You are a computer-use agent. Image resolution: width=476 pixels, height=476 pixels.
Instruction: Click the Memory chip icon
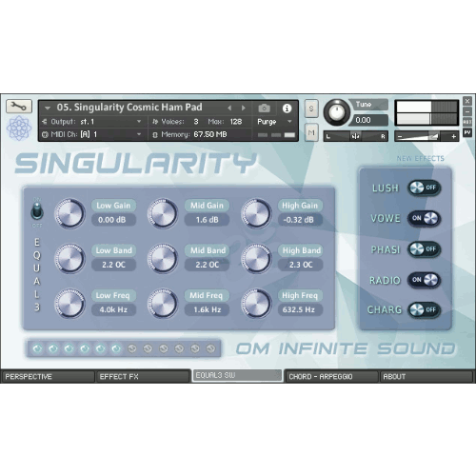pyautogui.click(x=155, y=135)
